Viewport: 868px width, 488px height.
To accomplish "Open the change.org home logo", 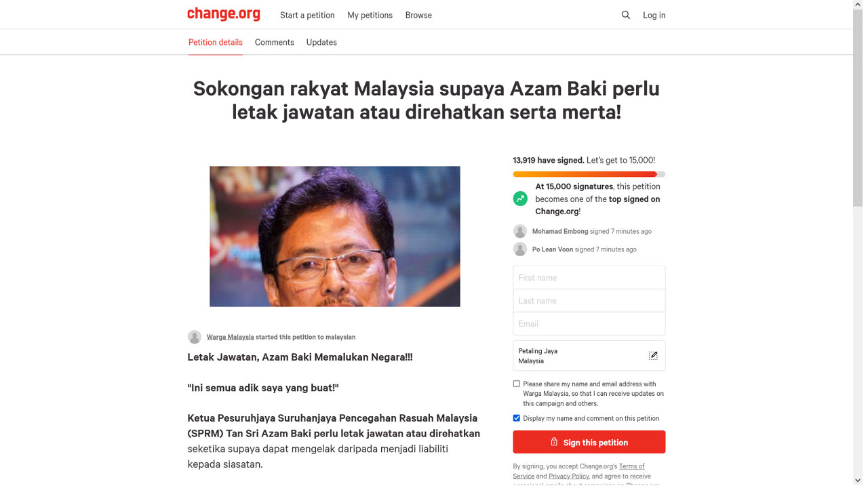I will [223, 14].
